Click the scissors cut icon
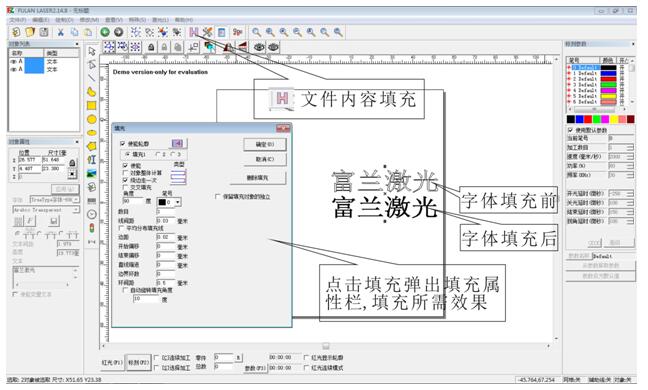 (x=61, y=32)
